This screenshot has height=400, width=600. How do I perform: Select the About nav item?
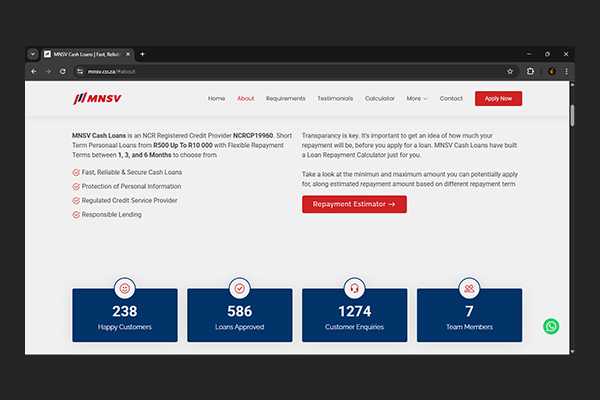pos(245,98)
